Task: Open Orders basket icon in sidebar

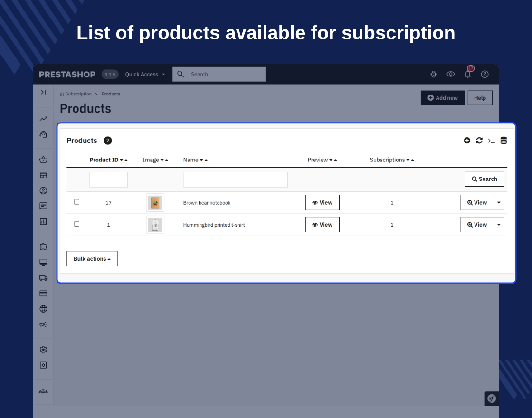Action: coord(43,160)
